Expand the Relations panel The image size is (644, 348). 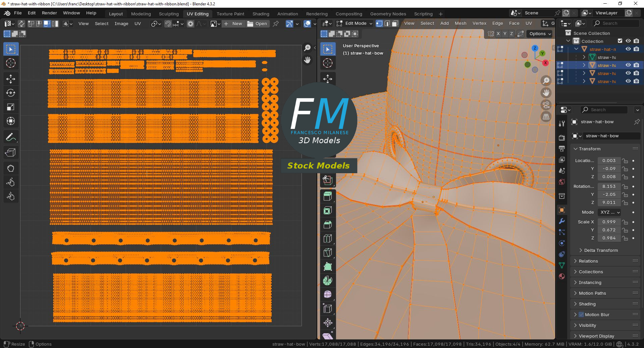click(x=588, y=261)
